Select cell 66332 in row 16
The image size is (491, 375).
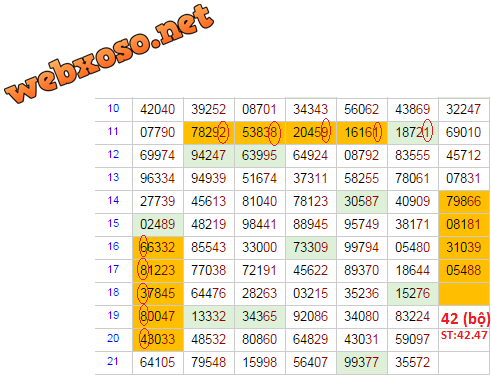click(158, 248)
